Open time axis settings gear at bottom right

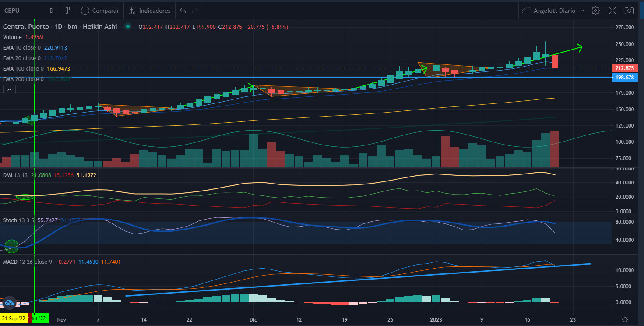pyautogui.click(x=625, y=319)
